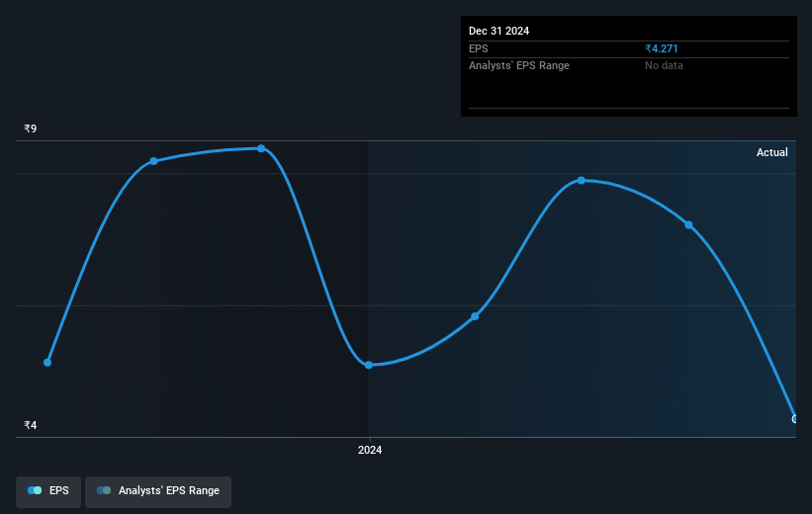This screenshot has height=514, width=812.
Task: Click the 2024 x-axis label
Action: click(370, 450)
